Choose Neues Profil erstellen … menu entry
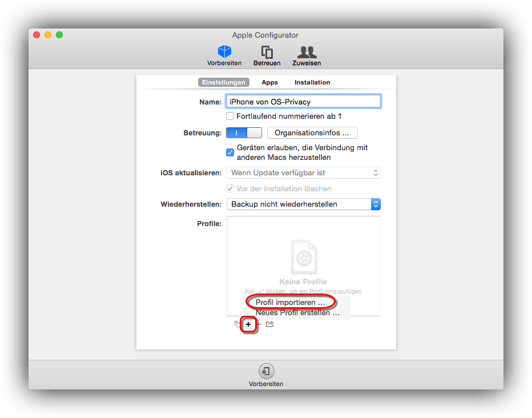The height and width of the screenshot is (418, 532). tap(297, 312)
